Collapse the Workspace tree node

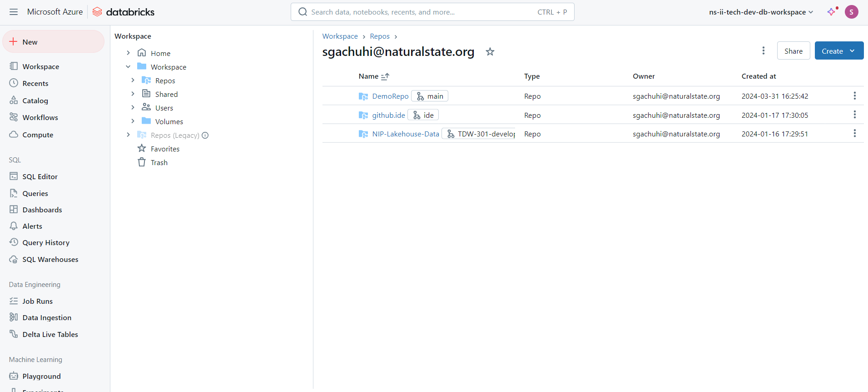tap(128, 66)
